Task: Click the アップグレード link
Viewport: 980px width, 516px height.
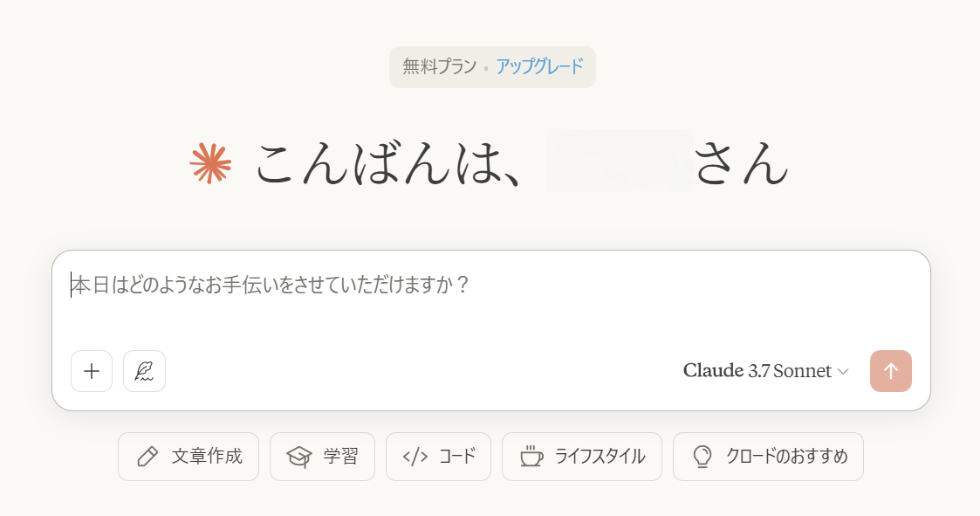Action: point(540,66)
